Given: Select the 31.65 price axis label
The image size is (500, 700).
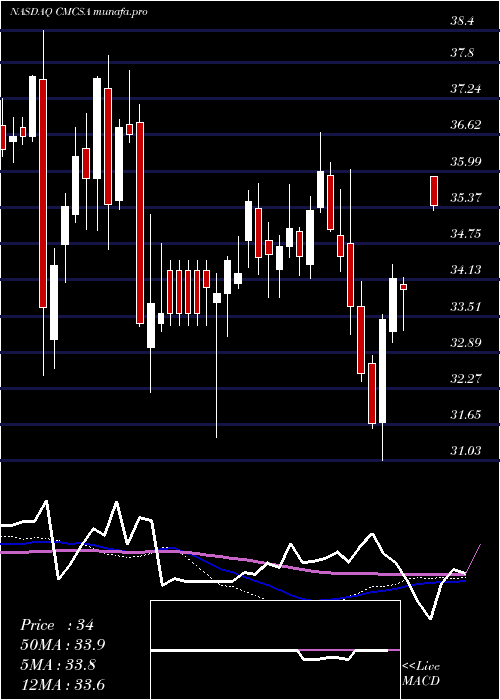Looking at the screenshot, I should tap(465, 415).
